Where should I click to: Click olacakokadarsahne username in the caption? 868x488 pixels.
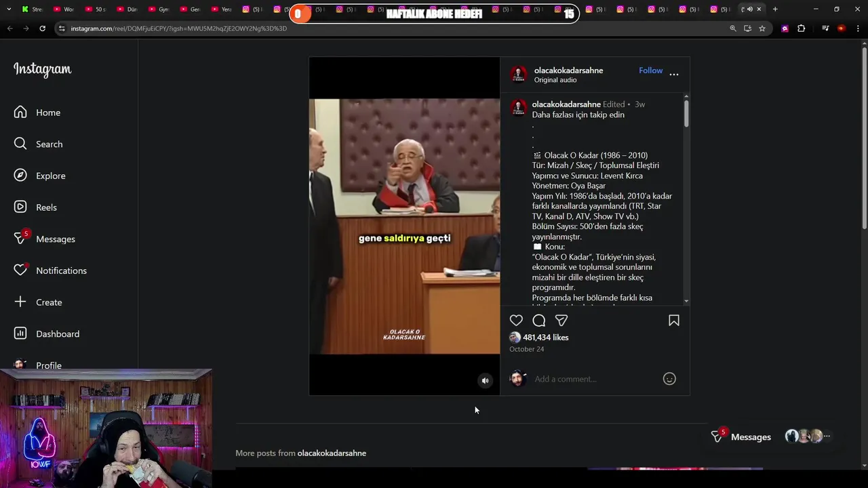pos(566,104)
